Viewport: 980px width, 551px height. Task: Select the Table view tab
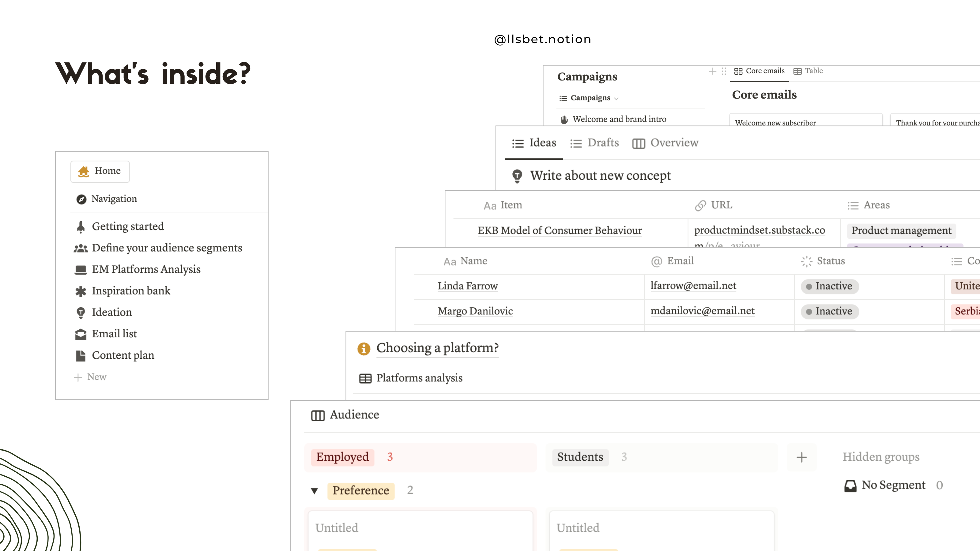[x=808, y=71]
